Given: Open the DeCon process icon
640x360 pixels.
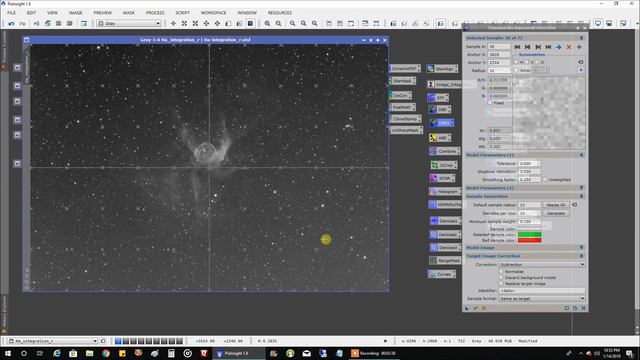Looking at the screenshot, I should tap(400, 95).
